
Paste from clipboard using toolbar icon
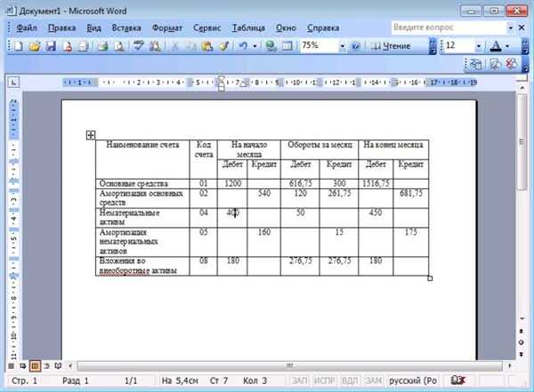pyautogui.click(x=207, y=46)
